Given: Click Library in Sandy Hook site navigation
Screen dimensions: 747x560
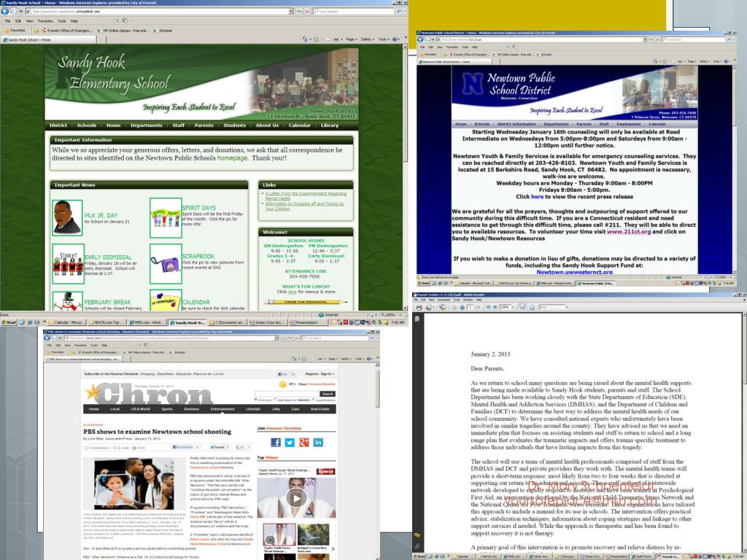Looking at the screenshot, I should click(330, 125).
